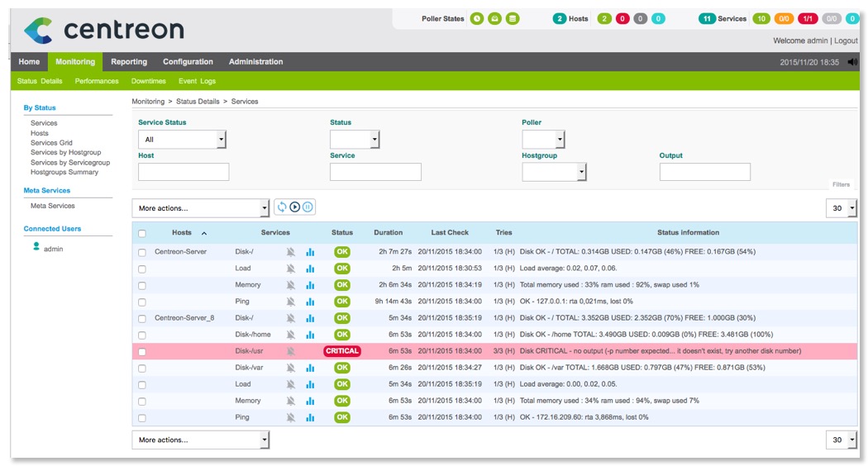Click the 2 Hosts total counter badge
The width and height of the screenshot is (868, 466).
pos(559,19)
